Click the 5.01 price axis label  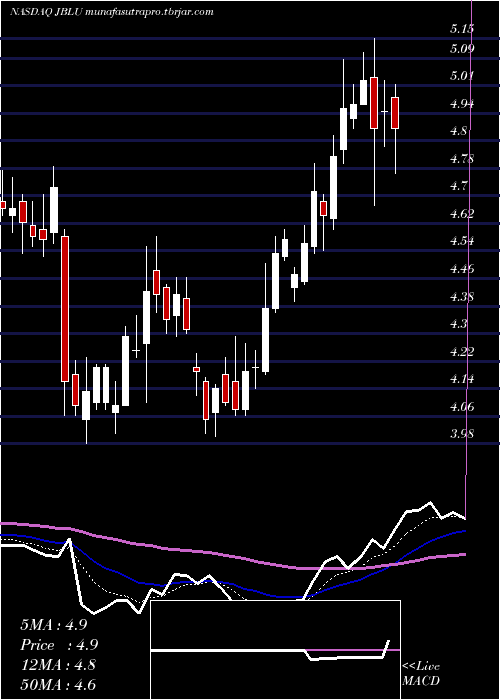pos(462,76)
